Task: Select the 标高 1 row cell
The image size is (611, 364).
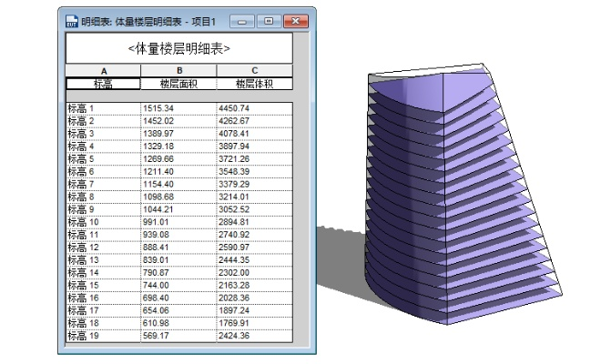Action: click(x=103, y=108)
